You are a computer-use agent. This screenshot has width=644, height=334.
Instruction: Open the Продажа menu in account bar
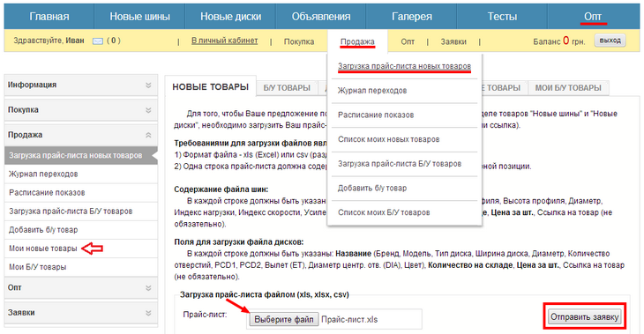click(357, 41)
